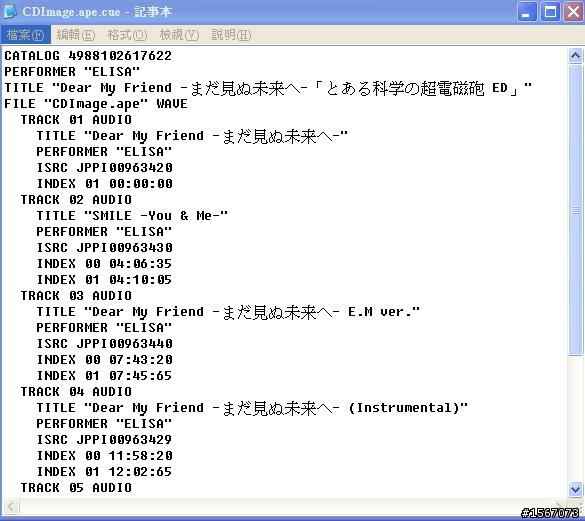Click the ISRC JPPI00963430 line
The height and width of the screenshot is (521, 585).
point(104,248)
